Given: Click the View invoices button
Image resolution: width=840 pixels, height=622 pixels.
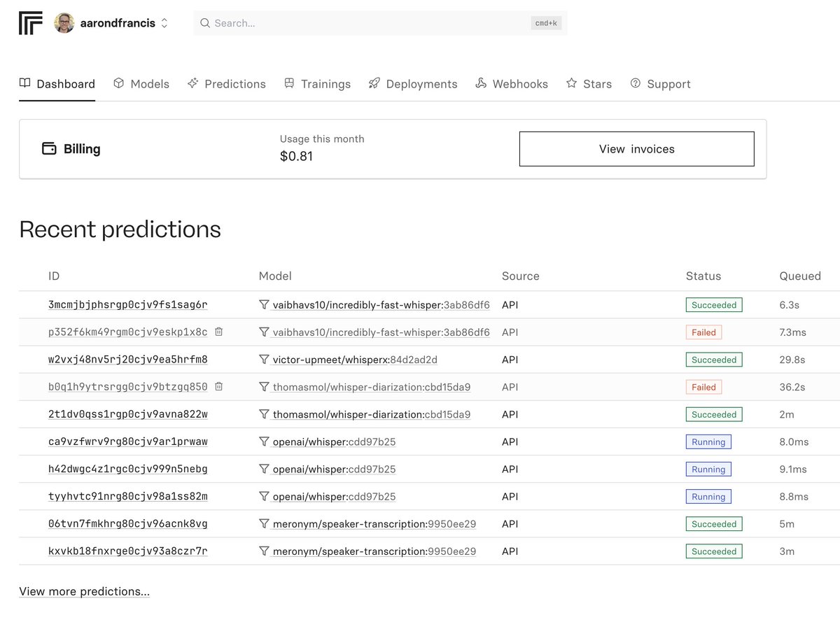Looking at the screenshot, I should (x=637, y=149).
